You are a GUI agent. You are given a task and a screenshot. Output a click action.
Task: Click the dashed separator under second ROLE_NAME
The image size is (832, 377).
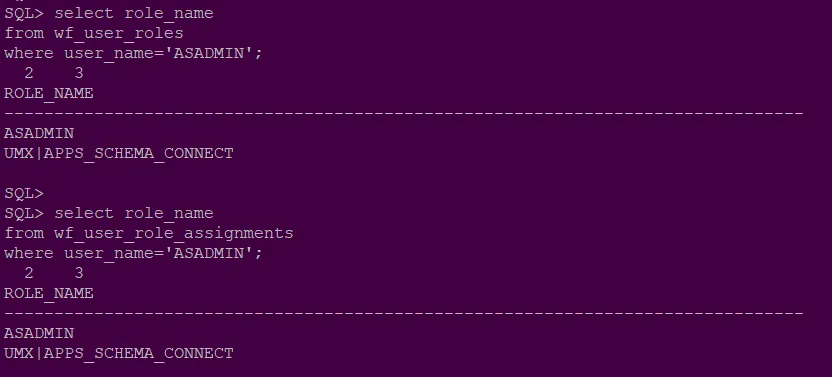tap(404, 313)
